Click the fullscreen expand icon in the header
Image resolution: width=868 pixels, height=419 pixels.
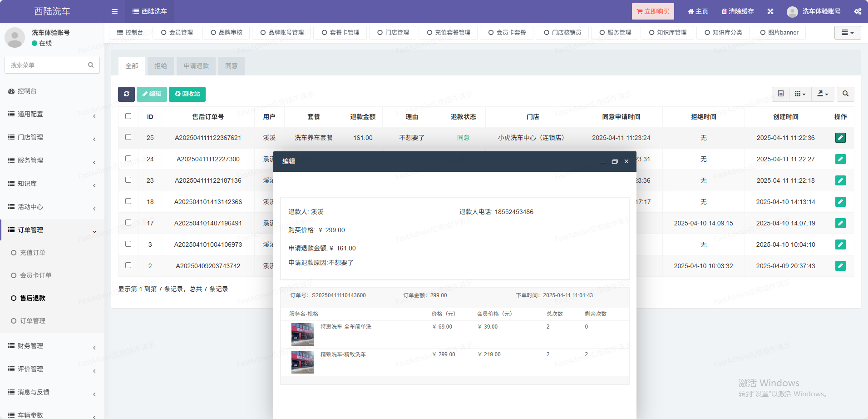tap(770, 11)
